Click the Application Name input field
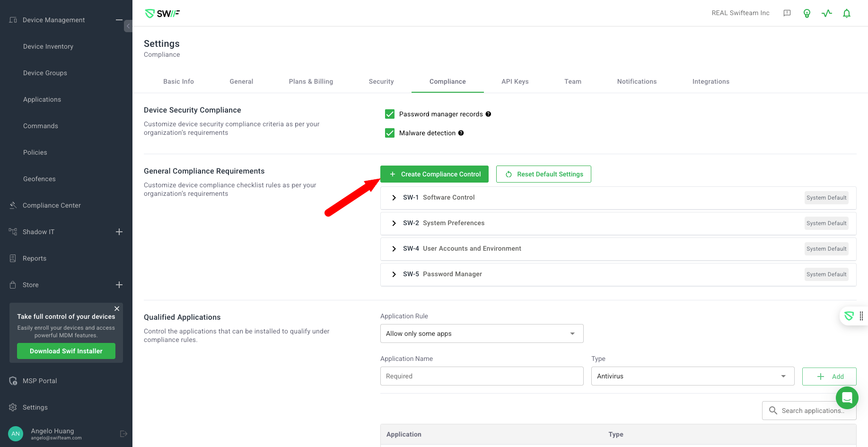The height and width of the screenshot is (447, 868). pyautogui.click(x=482, y=376)
